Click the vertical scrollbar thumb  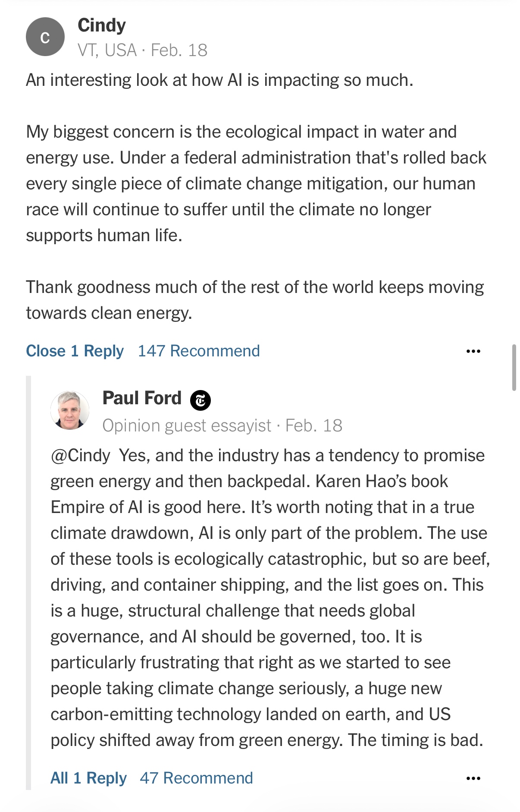click(x=514, y=367)
